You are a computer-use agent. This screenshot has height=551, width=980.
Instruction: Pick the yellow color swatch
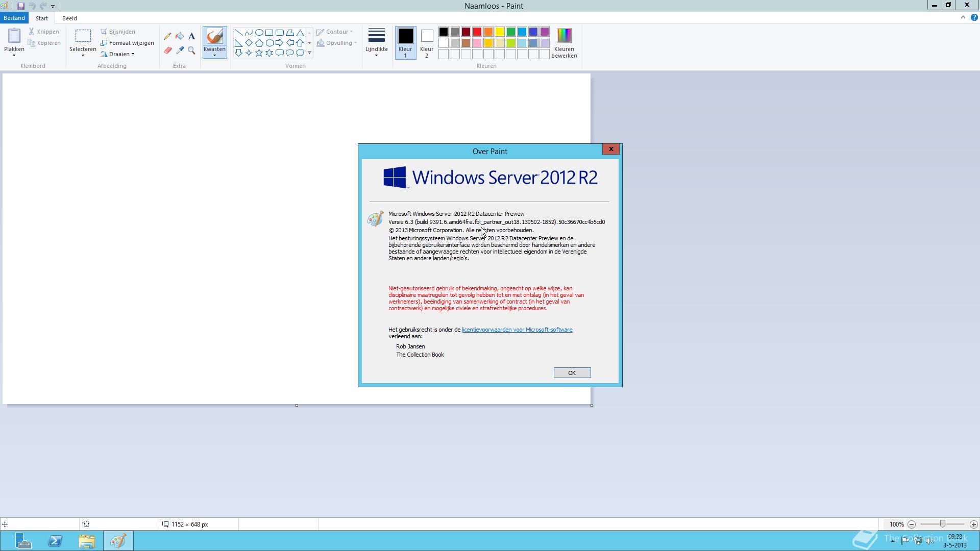500,32
